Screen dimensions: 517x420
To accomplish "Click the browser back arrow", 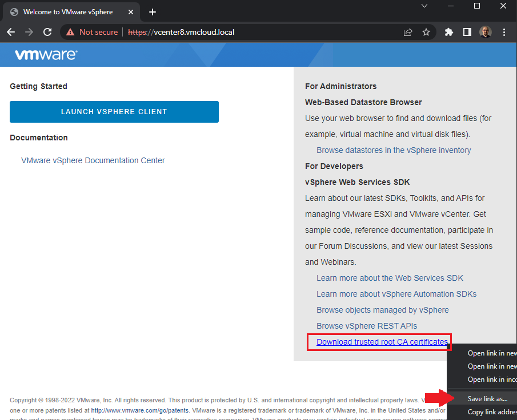I will pyautogui.click(x=11, y=33).
